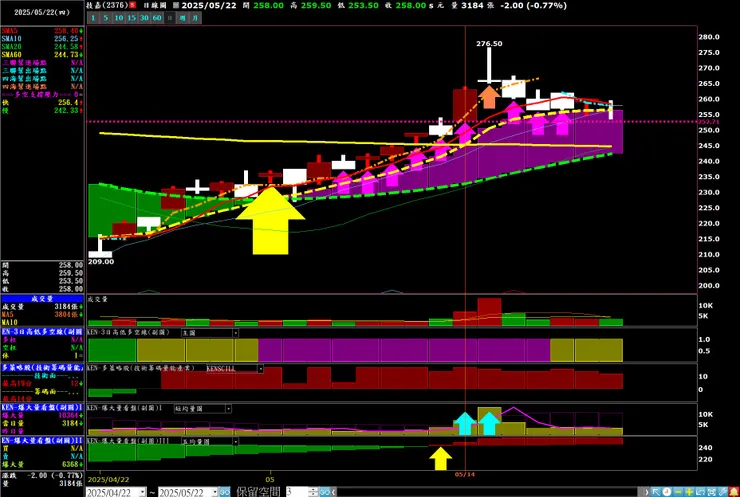Click the GO button next to 保留空間 field
The width and height of the screenshot is (740, 497).
[325, 492]
